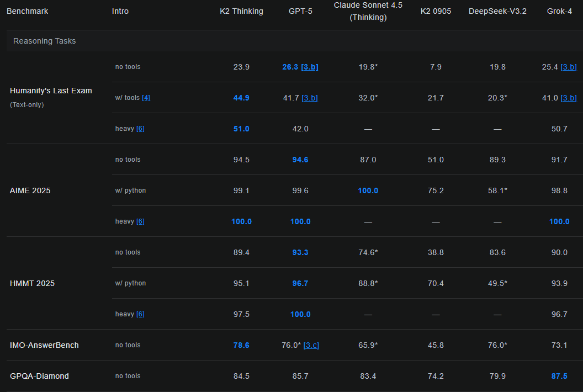
Task: Click the Claude score 32.0*
Action: (368, 98)
